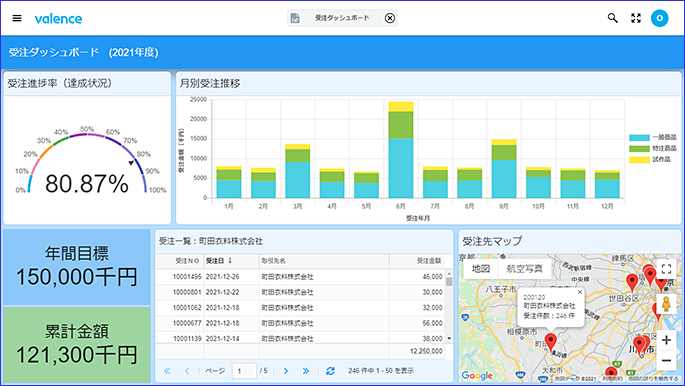Click the Google logo on the map
This screenshot has height=386, width=685.
(477, 376)
